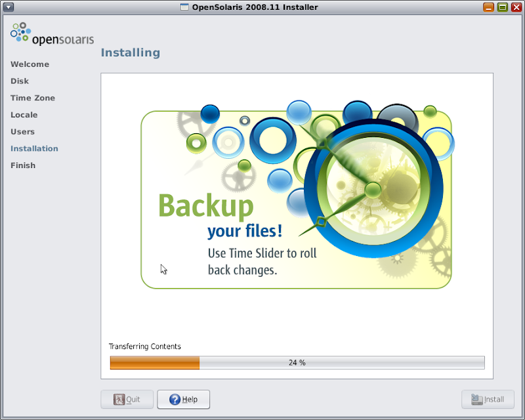Click the window icon beside the title
The image size is (525, 420).
pyautogui.click(x=184, y=7)
